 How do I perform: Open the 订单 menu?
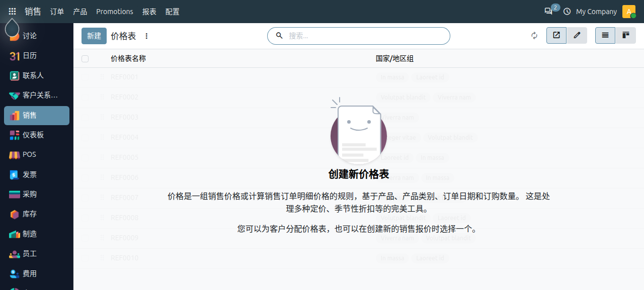[x=57, y=12]
